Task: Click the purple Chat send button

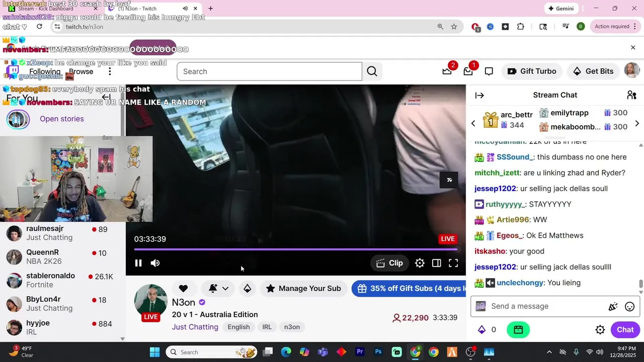Action: 625,330
